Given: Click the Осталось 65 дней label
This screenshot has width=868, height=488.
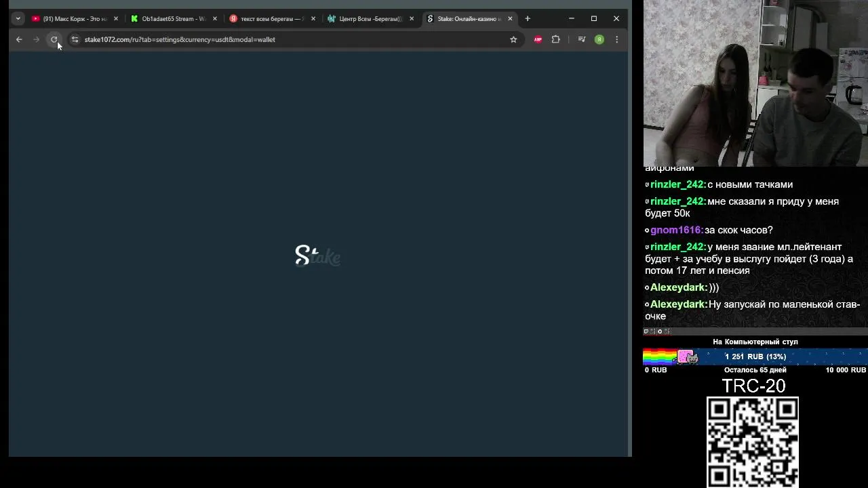Looking at the screenshot, I should coord(755,370).
